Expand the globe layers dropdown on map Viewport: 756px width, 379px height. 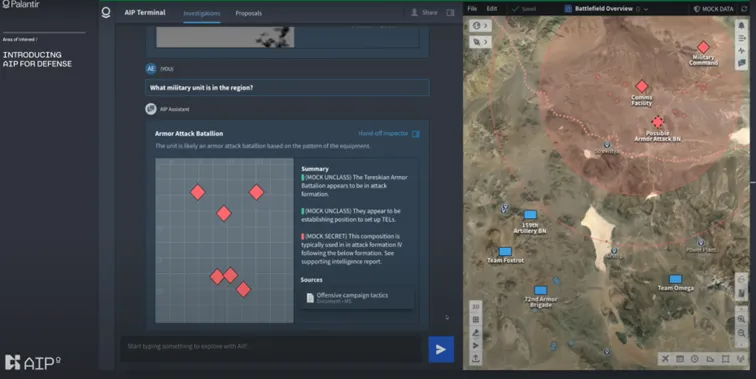pyautogui.click(x=480, y=26)
